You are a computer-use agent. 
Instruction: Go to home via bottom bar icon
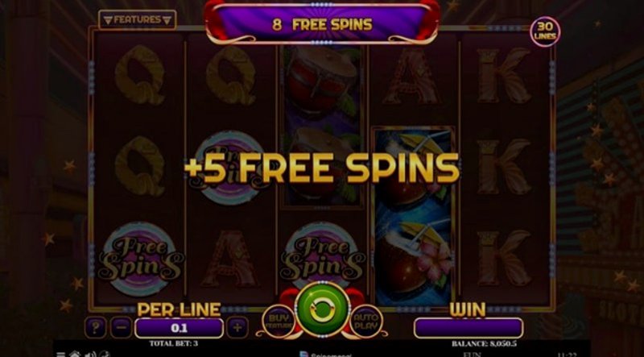[75, 354]
